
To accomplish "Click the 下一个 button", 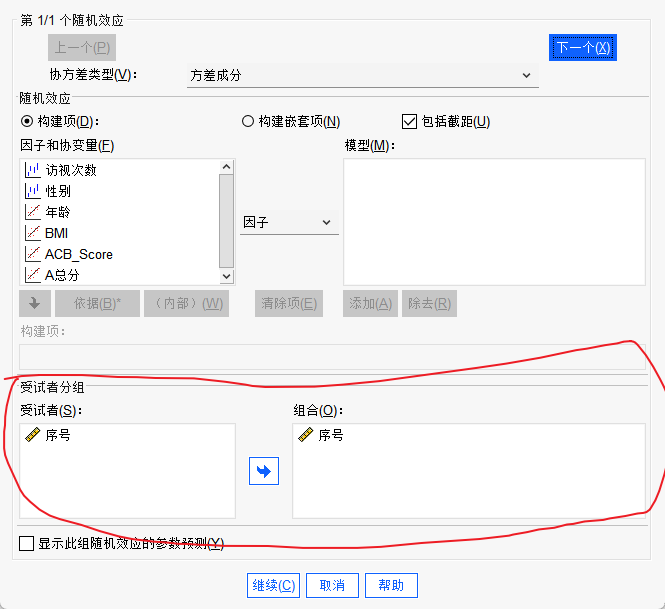I will pyautogui.click(x=583, y=47).
